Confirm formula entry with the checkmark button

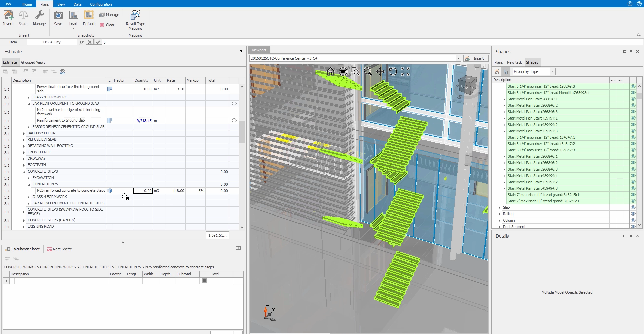[x=98, y=42]
